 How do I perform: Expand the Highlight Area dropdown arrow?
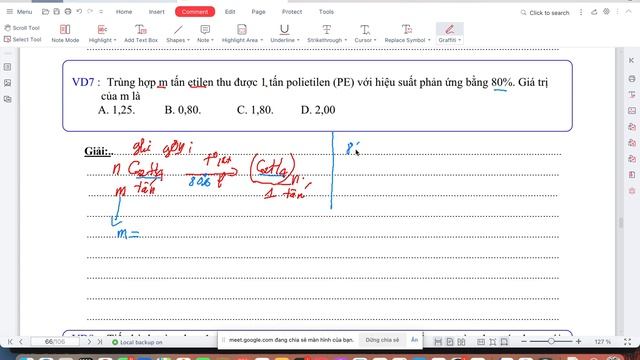pyautogui.click(x=261, y=40)
